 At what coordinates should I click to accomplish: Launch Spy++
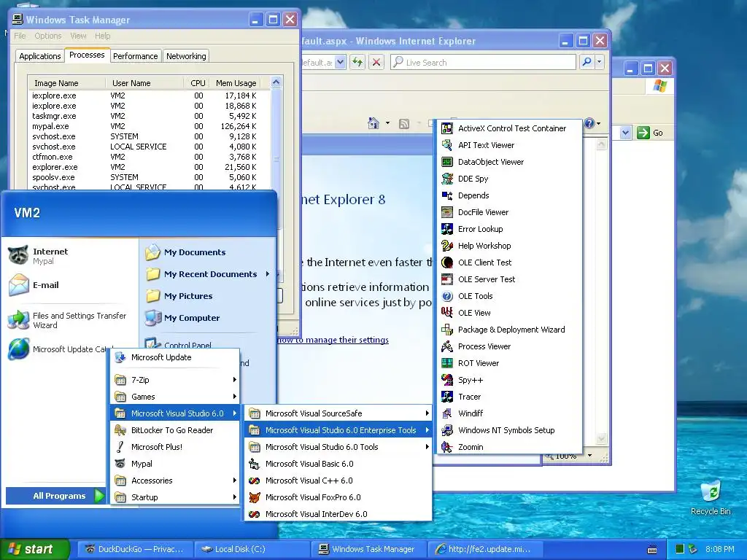pos(509,380)
